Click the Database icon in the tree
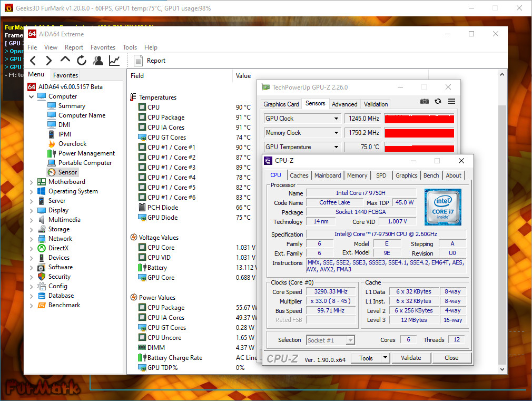Screen dimensions: 532x401 [x=42, y=296]
